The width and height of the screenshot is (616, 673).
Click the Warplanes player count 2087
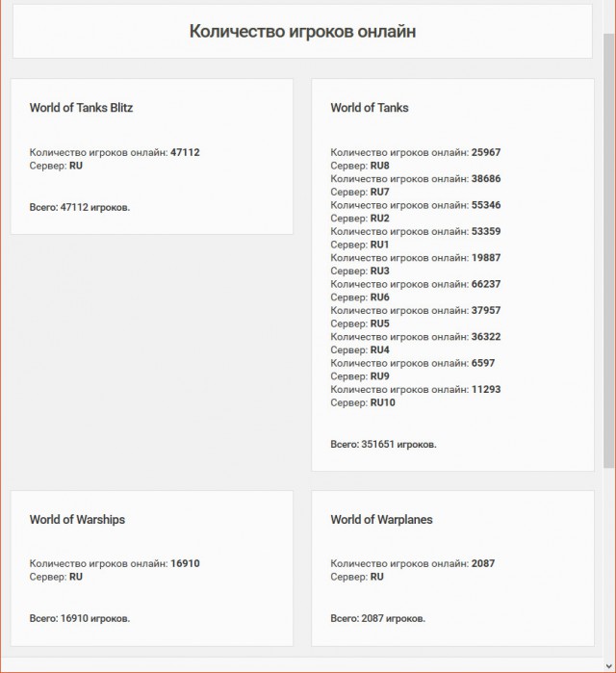[483, 563]
